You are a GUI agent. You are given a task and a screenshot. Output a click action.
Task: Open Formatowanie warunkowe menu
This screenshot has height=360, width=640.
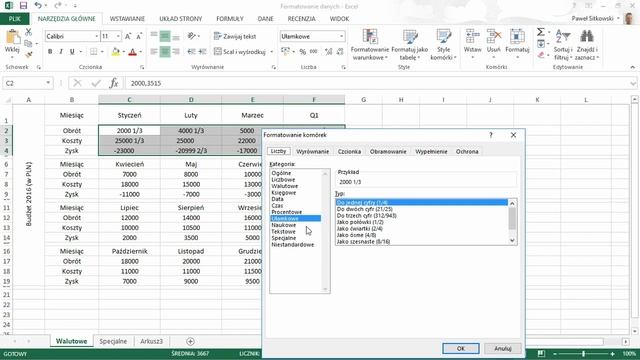coord(370,45)
